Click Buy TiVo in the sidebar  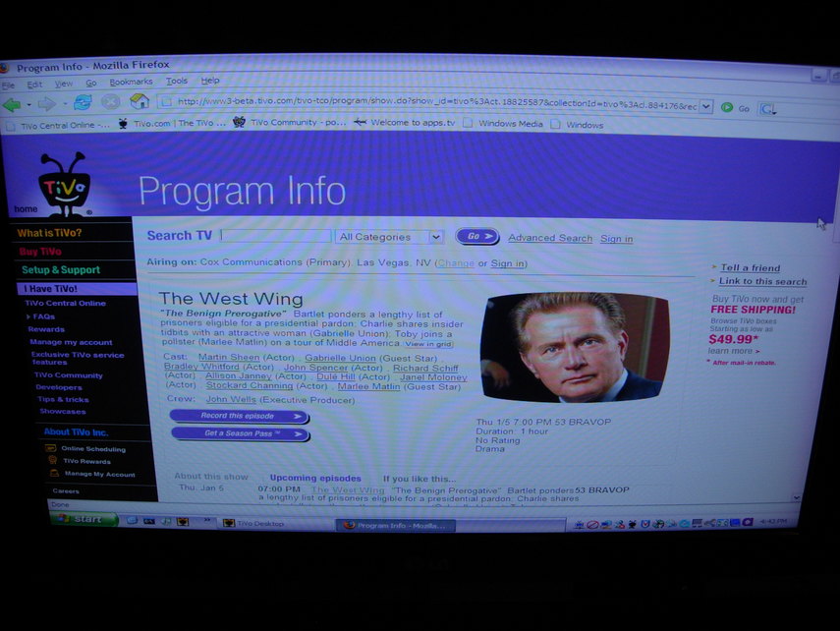tap(40, 252)
